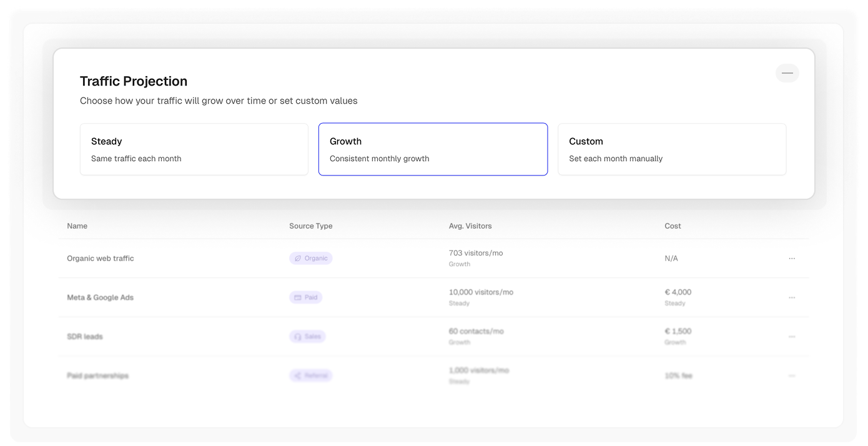The width and height of the screenshot is (868, 446).
Task: Sort the table by the Name column
Action: pyautogui.click(x=77, y=225)
